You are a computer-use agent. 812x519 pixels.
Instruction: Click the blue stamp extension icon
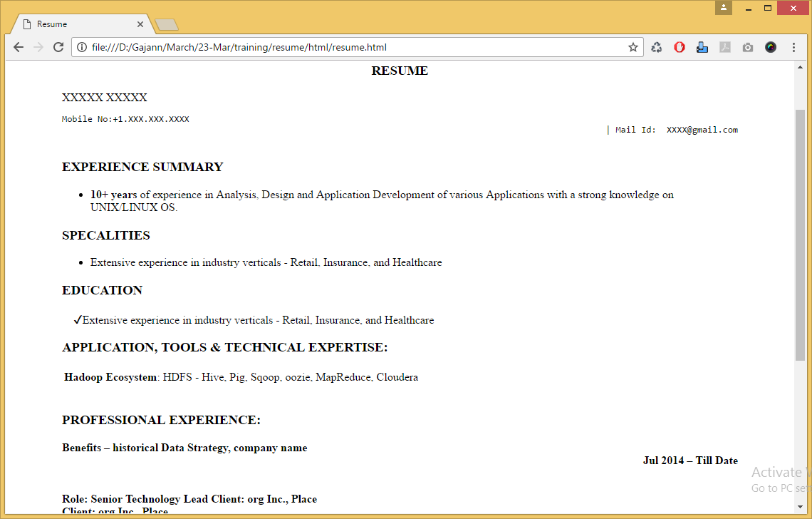click(702, 47)
